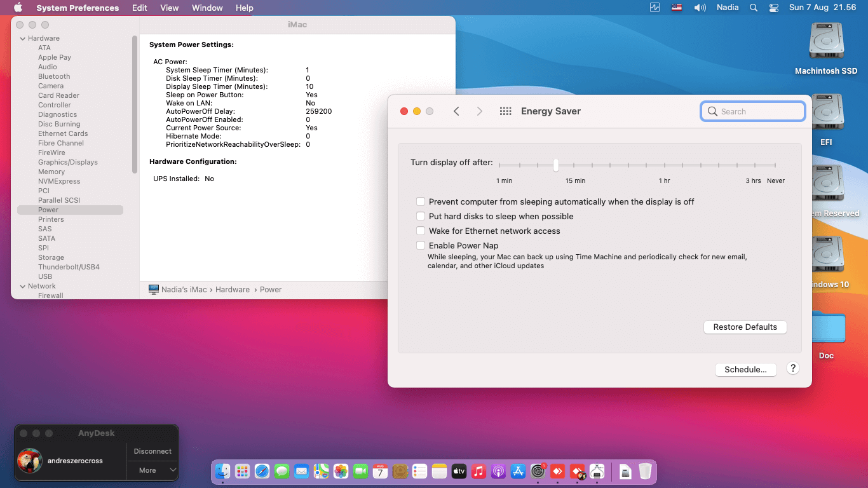The image size is (868, 488).
Task: Check Put hard disks to sleep when possible
Action: [421, 216]
